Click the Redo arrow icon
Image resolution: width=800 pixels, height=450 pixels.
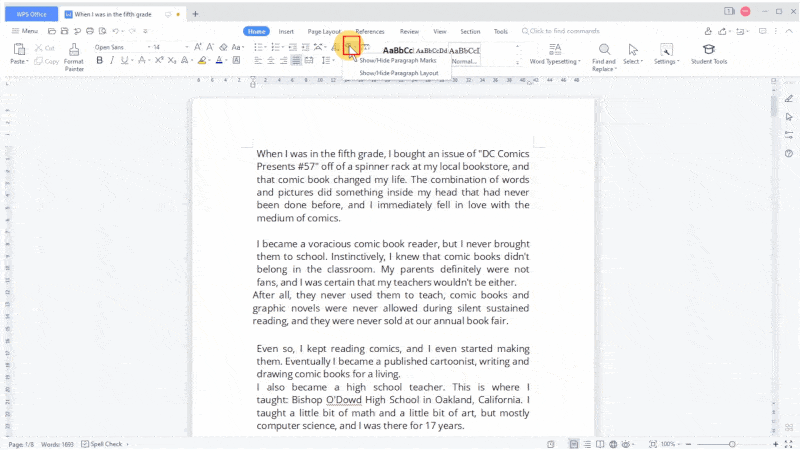pyautogui.click(x=132, y=31)
